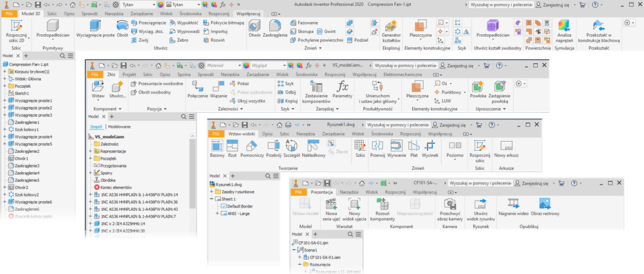
Task: Expand Komponent panel dropdown in assembly window
Action: pos(107,109)
